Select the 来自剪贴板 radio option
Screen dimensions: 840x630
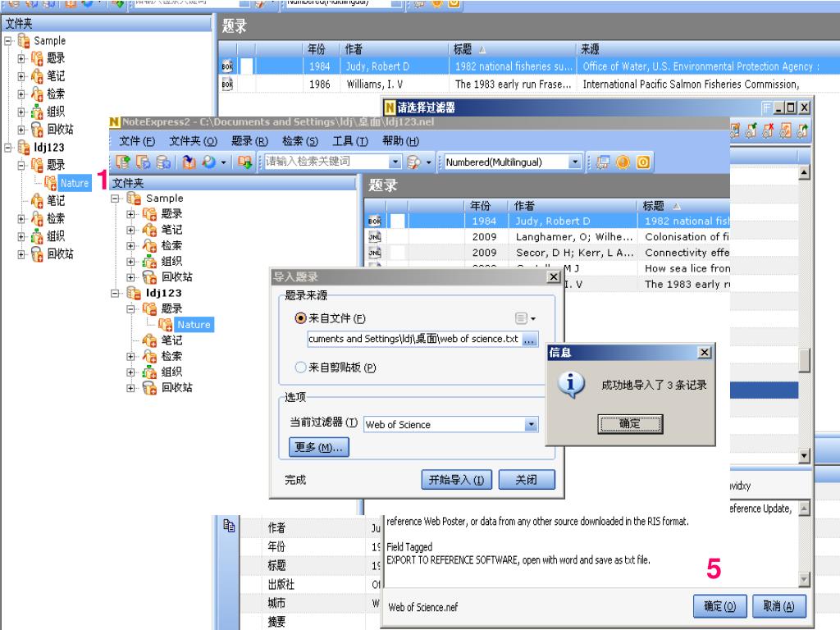pos(300,367)
